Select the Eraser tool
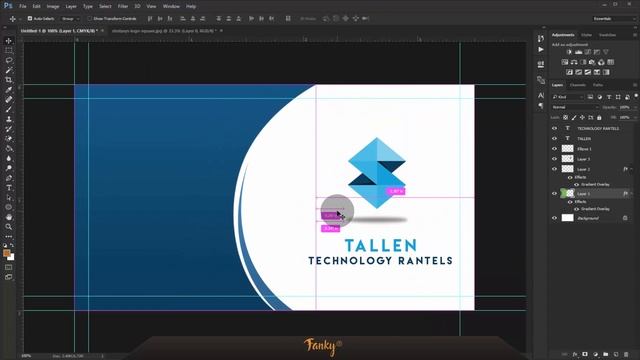640x360 pixels. coord(9,139)
